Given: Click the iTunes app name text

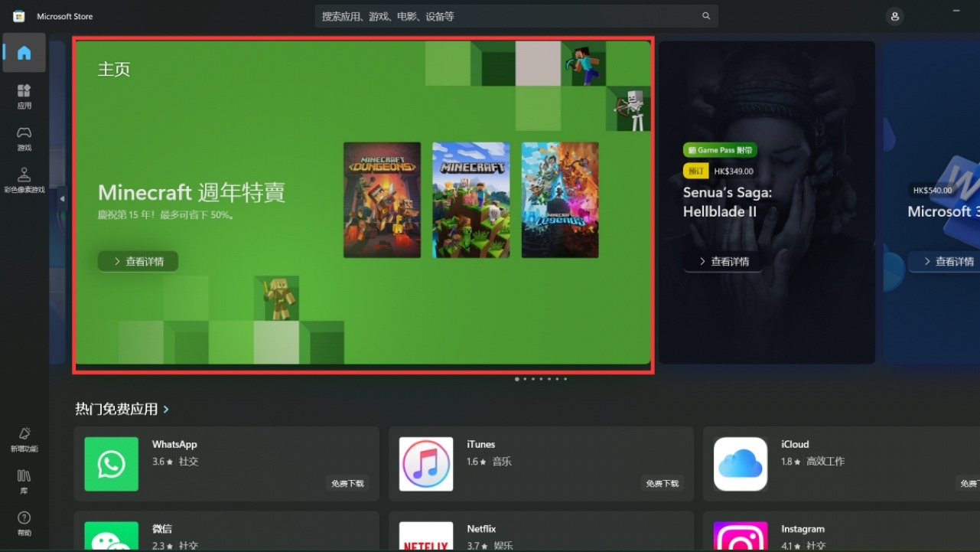Looking at the screenshot, I should 481,444.
